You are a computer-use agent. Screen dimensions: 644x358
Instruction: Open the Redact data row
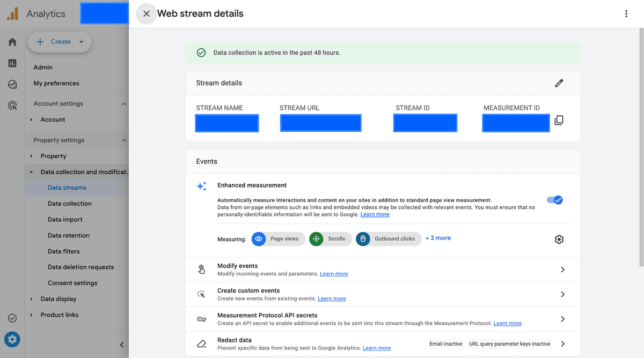tap(383, 344)
